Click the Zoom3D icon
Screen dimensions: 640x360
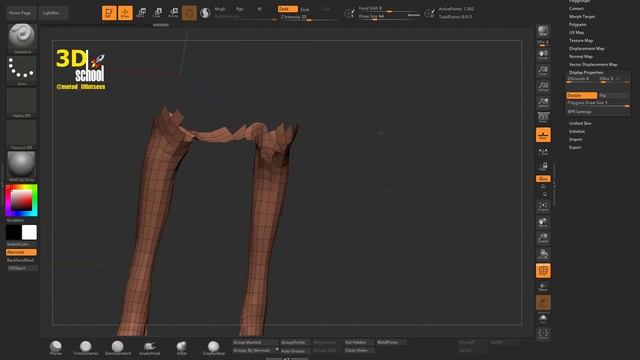tap(543, 238)
